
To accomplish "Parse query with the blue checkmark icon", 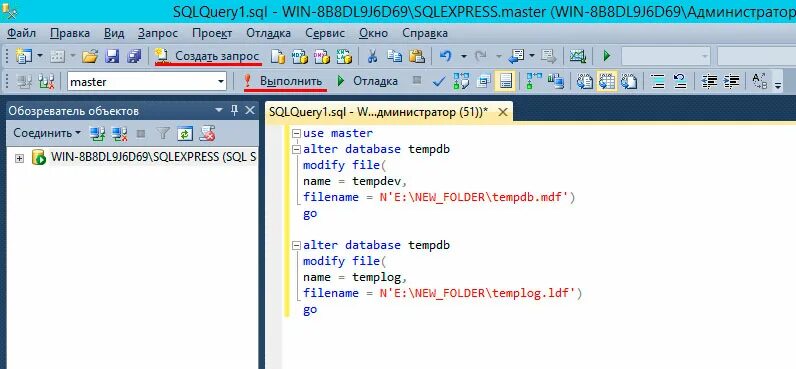I will 439,81.
